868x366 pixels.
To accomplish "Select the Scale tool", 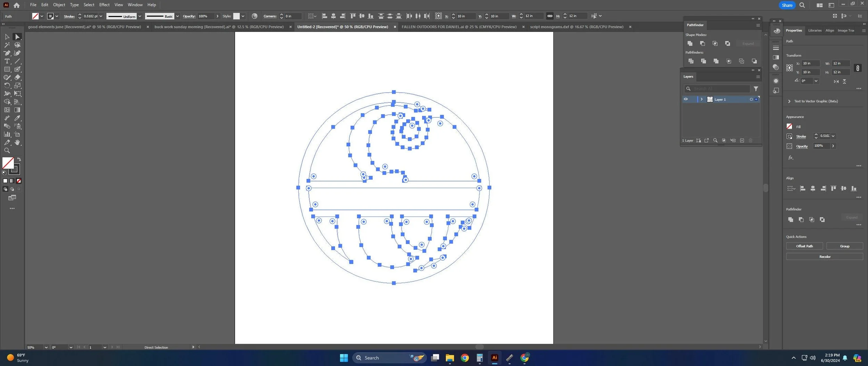I will (17, 85).
